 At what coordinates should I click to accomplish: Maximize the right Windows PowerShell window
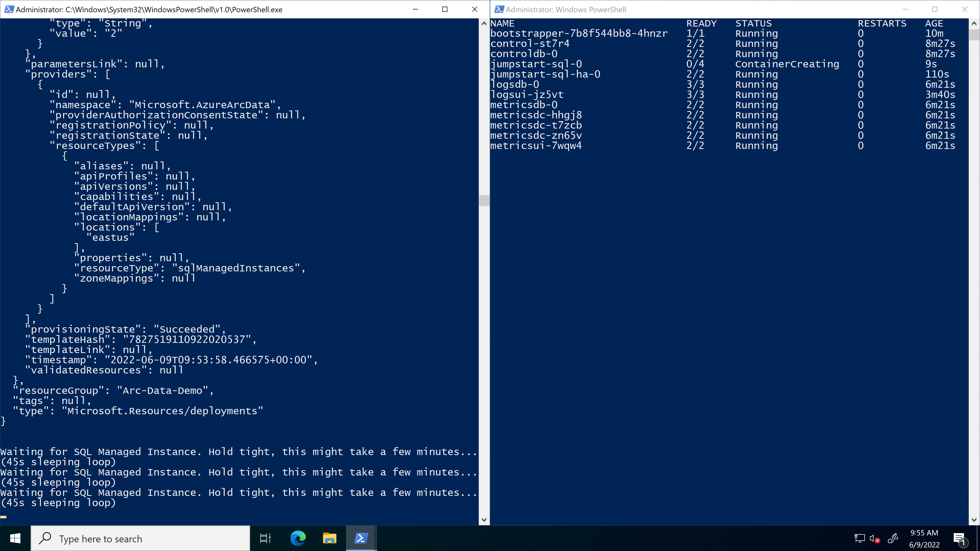point(935,9)
